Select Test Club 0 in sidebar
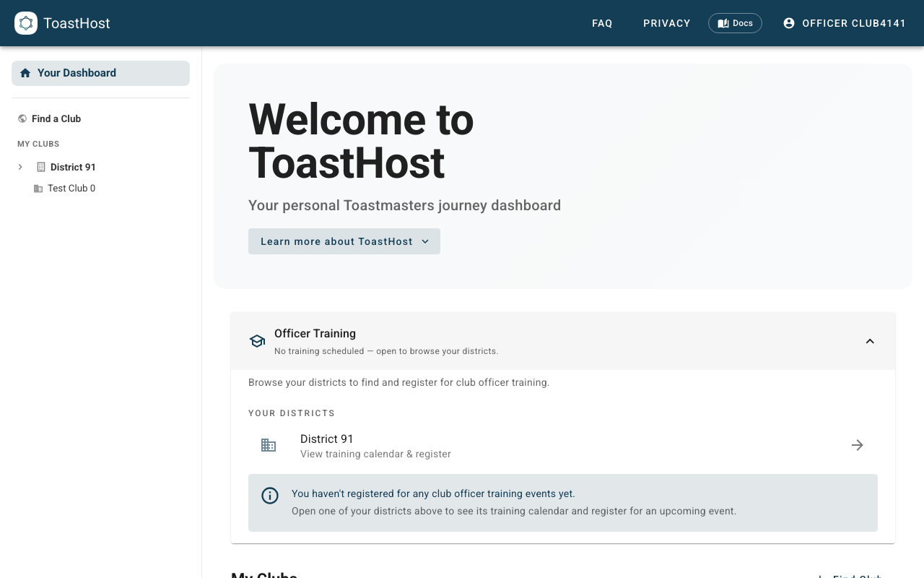The height and width of the screenshot is (578, 924). tap(71, 189)
